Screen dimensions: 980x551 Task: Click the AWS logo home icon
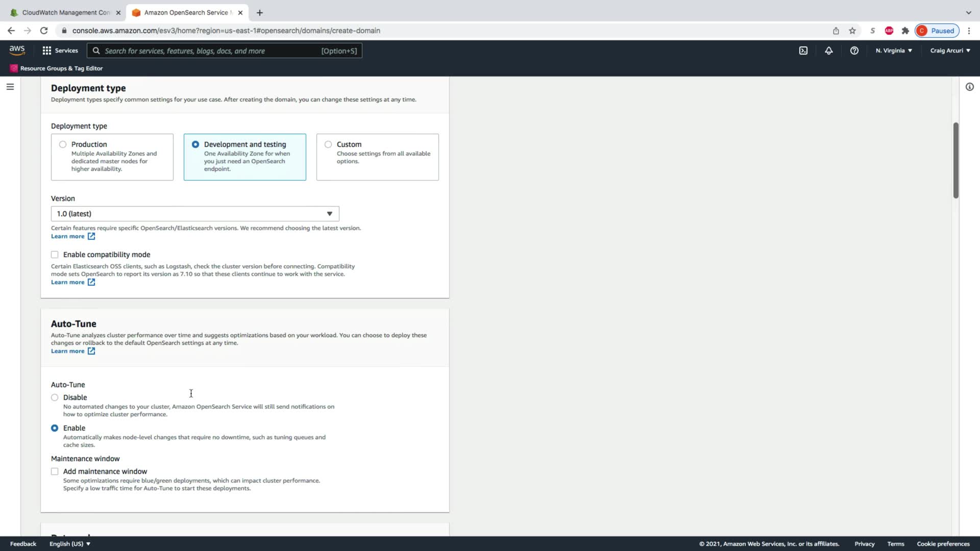tap(17, 50)
